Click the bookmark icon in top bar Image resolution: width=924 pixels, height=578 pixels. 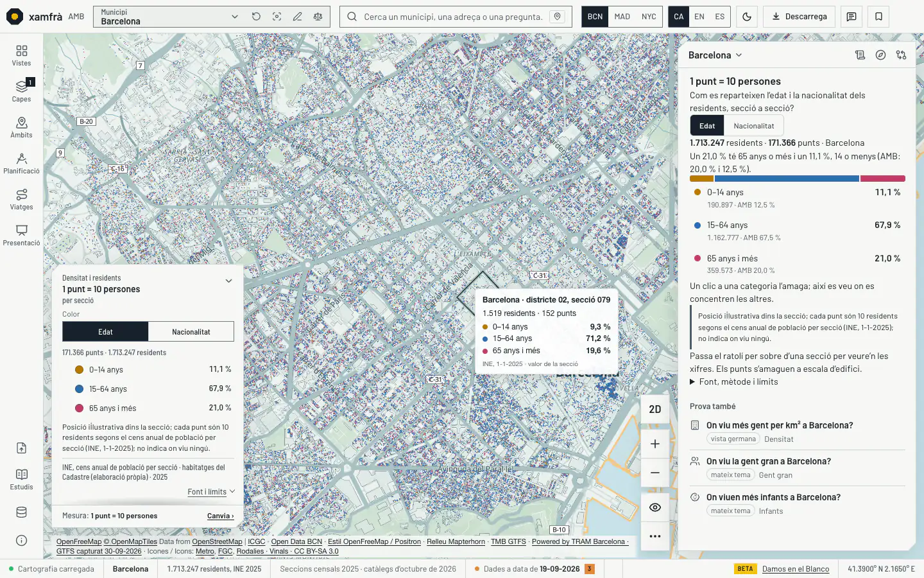tap(878, 17)
